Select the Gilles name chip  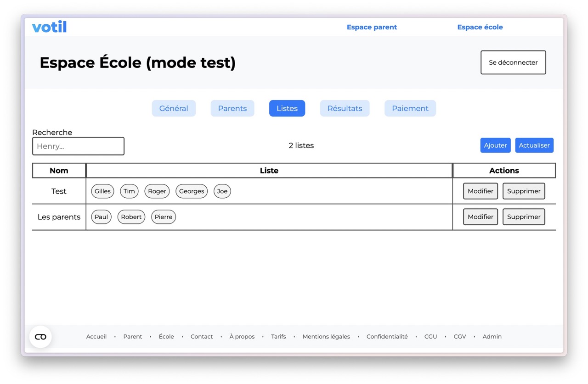pyautogui.click(x=102, y=191)
